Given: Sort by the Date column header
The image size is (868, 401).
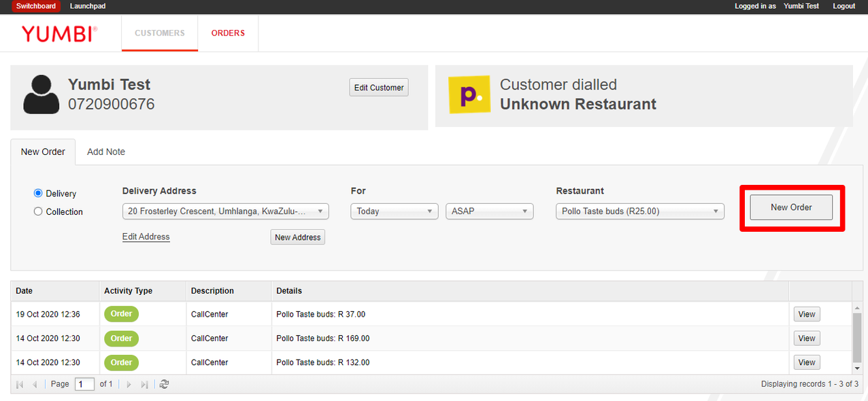Looking at the screenshot, I should [55, 291].
